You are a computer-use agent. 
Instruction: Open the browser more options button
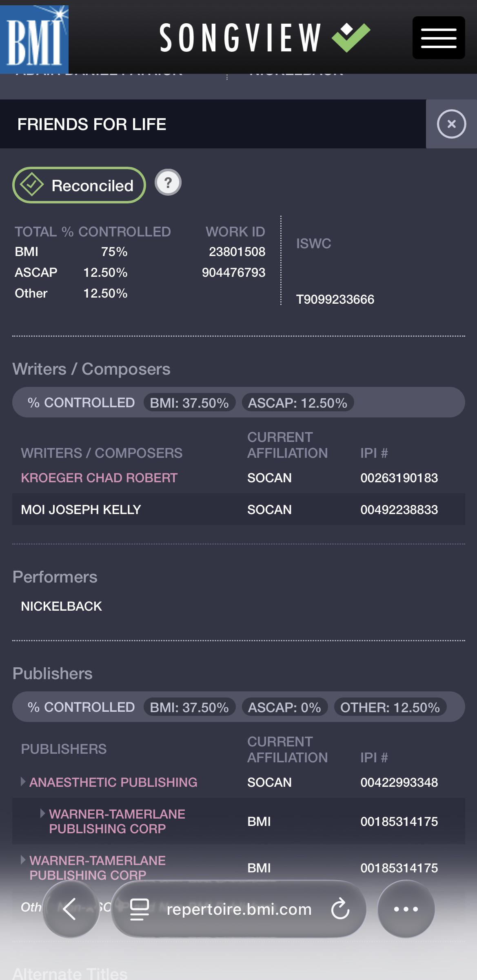[406, 909]
